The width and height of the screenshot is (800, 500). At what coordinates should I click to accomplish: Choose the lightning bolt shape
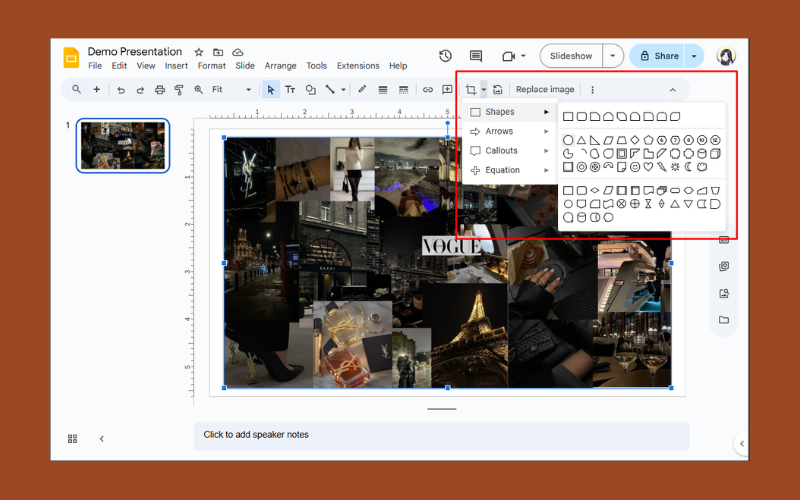click(662, 167)
